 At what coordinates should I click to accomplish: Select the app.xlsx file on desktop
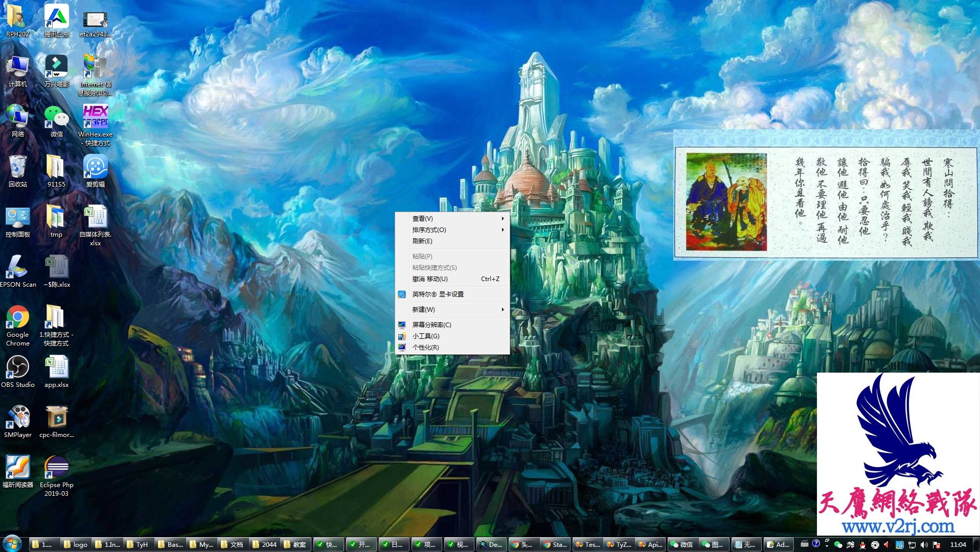(56, 368)
